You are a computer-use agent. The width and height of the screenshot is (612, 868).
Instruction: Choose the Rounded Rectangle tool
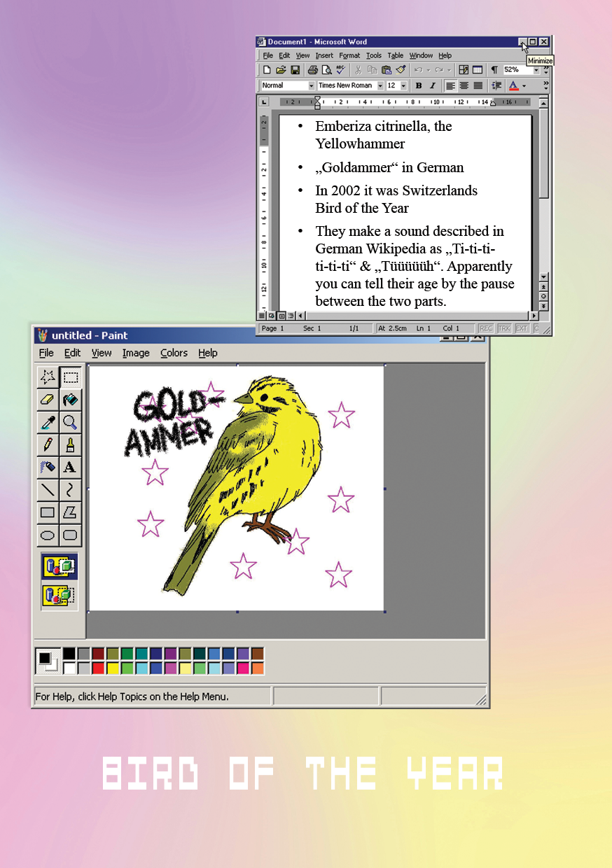point(70,535)
